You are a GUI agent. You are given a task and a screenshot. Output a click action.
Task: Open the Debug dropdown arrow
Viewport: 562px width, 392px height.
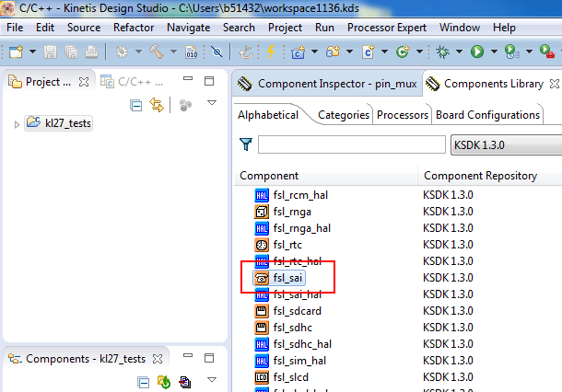click(x=459, y=52)
